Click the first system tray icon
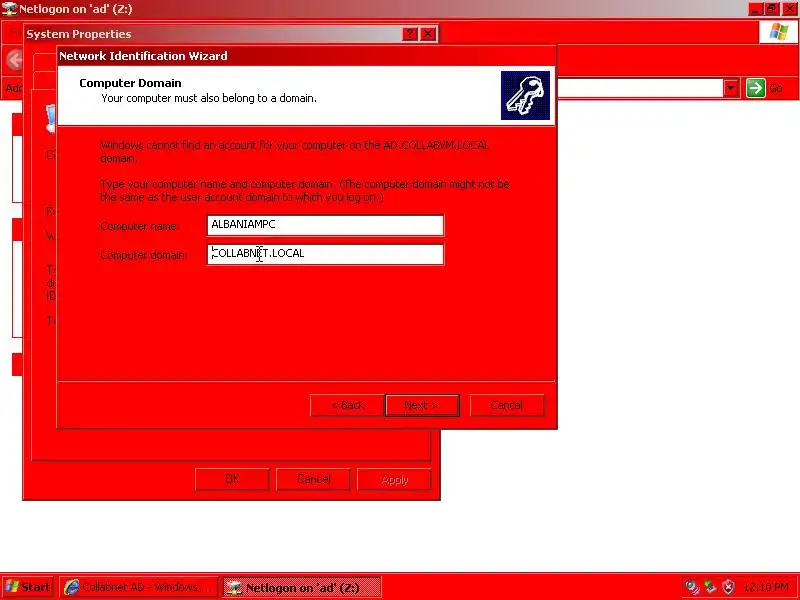Viewport: 800px width, 600px height. pos(692,587)
